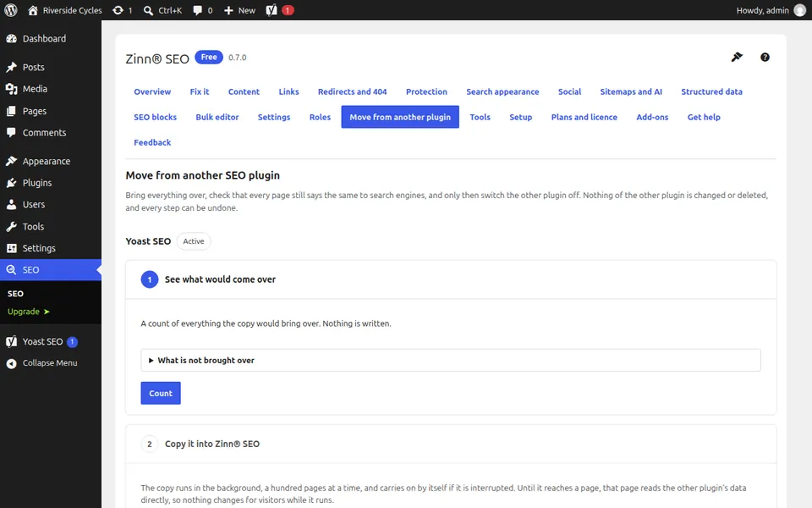
Task: Click the pin icon in Zinn header
Action: (x=737, y=57)
